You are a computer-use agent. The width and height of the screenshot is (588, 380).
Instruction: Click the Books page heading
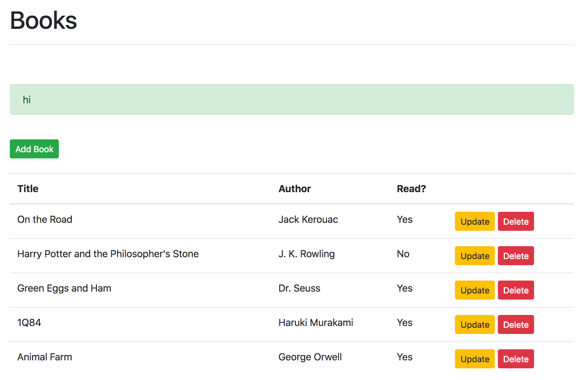pyautogui.click(x=44, y=21)
